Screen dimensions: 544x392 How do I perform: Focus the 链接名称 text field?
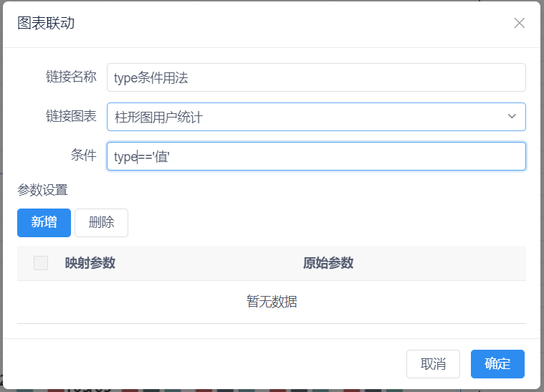[x=316, y=77]
